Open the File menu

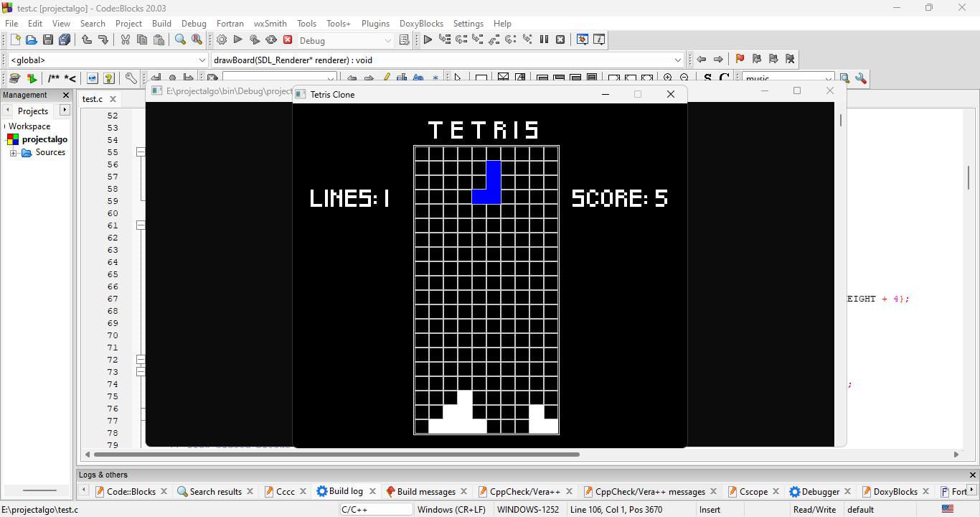point(11,23)
